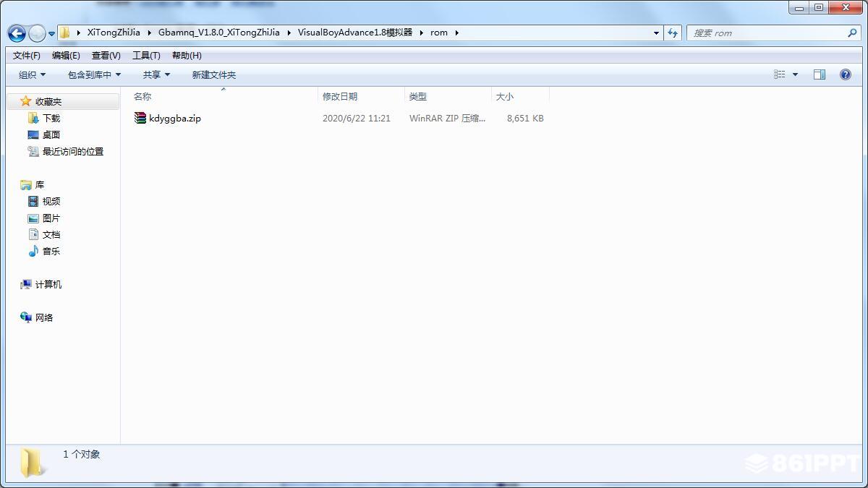Open the 文档 library

tap(51, 235)
